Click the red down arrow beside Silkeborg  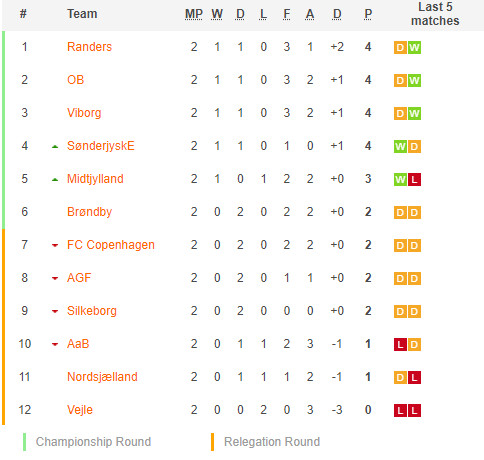(x=55, y=312)
